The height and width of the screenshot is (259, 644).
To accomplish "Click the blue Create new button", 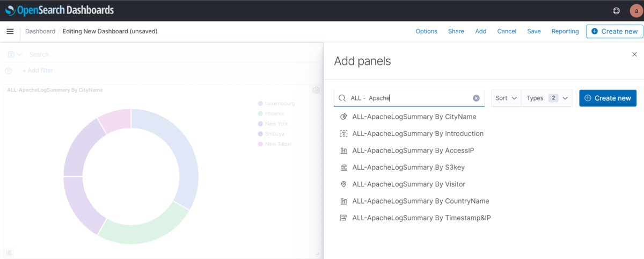I will [608, 98].
